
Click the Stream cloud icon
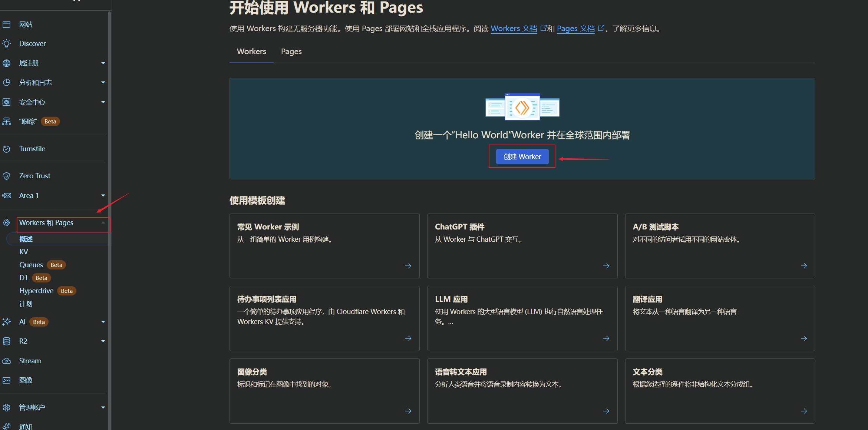[6, 361]
